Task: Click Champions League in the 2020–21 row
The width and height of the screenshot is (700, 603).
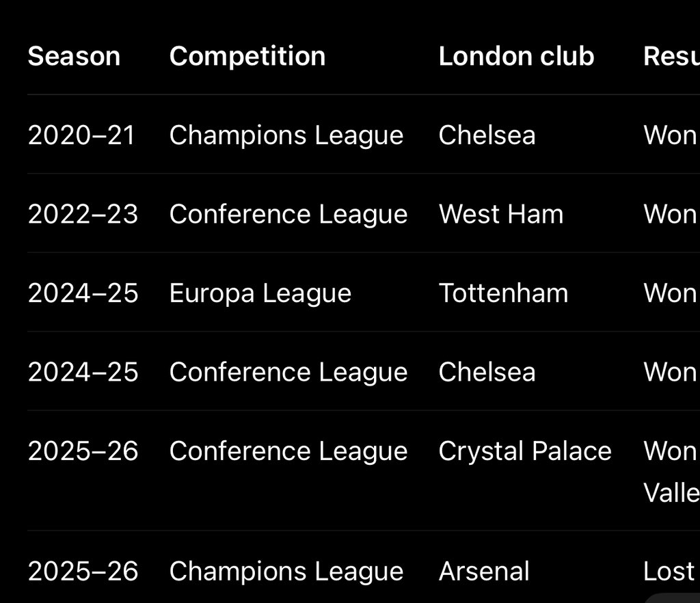Action: click(x=286, y=135)
